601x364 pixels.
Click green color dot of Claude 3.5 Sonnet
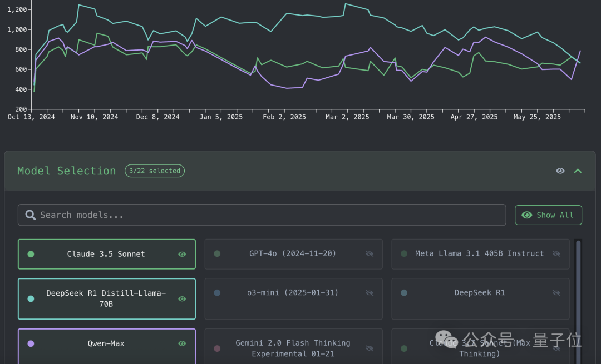tap(31, 254)
